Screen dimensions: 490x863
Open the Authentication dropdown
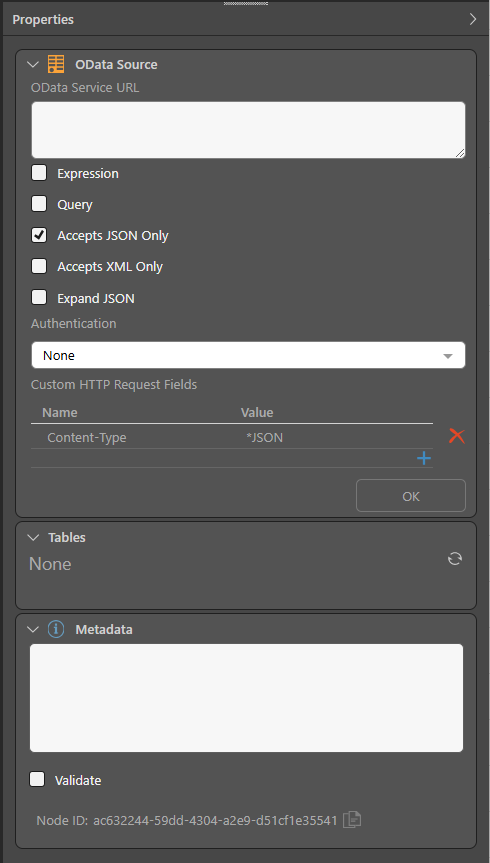click(248, 356)
